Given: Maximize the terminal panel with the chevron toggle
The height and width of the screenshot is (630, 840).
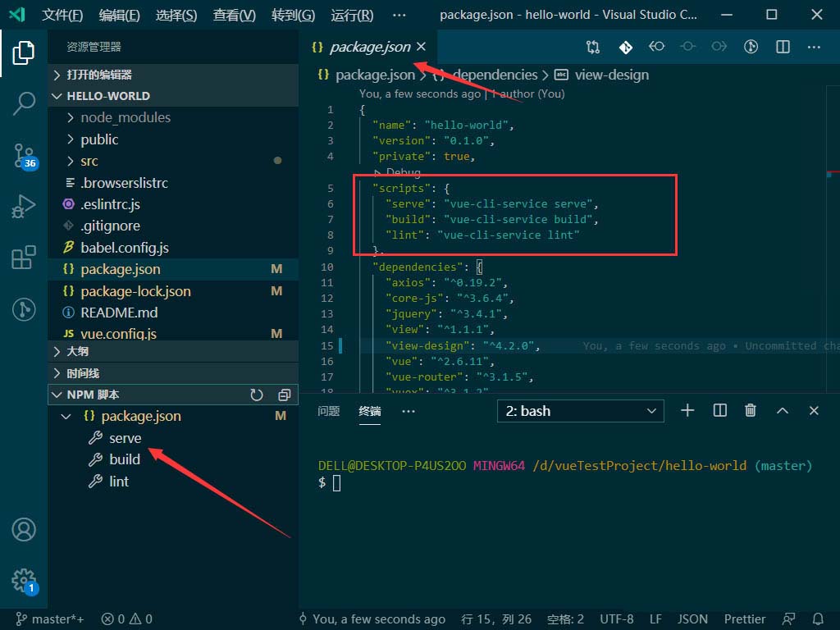Looking at the screenshot, I should pos(781,410).
